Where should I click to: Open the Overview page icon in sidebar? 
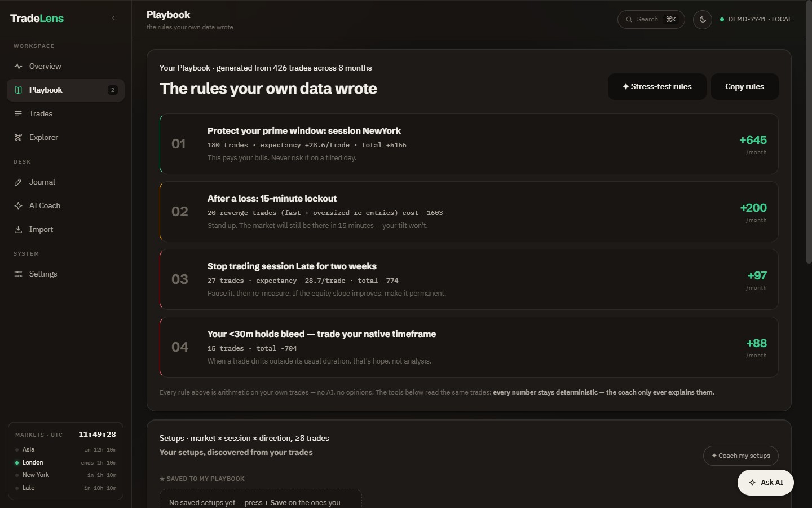click(18, 66)
